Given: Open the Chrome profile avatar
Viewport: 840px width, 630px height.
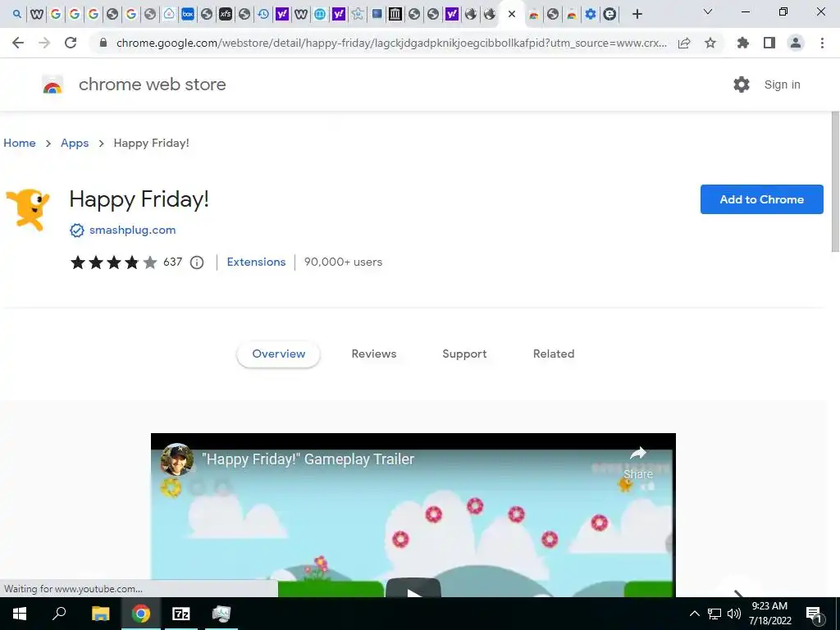Looking at the screenshot, I should pyautogui.click(x=796, y=43).
